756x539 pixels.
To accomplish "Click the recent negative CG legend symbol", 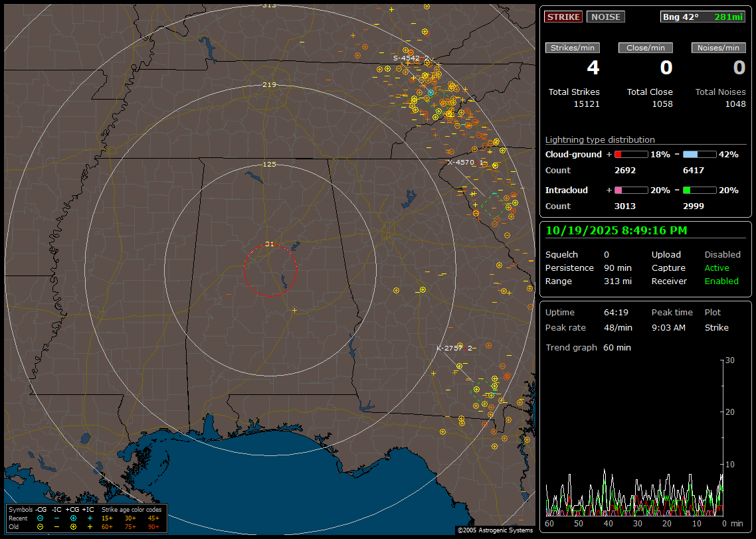I will tap(40, 518).
